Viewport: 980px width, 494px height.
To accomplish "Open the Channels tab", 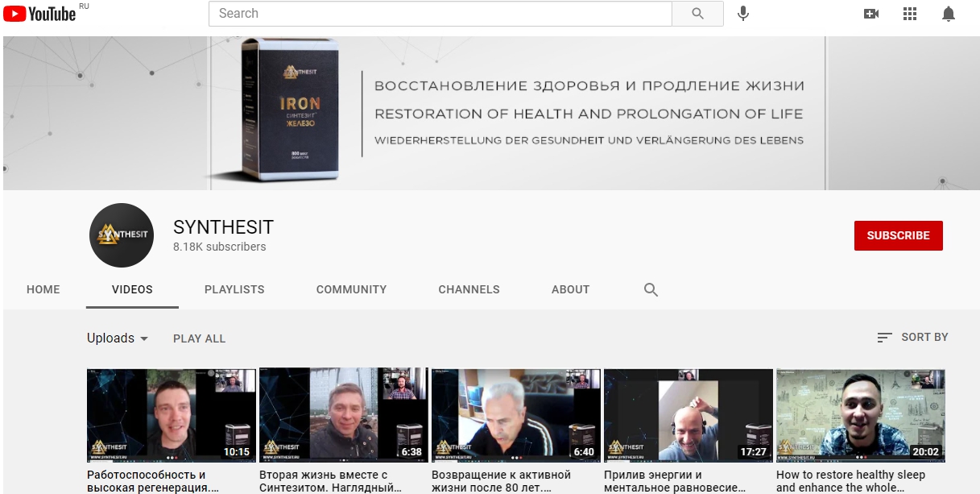I will [469, 289].
